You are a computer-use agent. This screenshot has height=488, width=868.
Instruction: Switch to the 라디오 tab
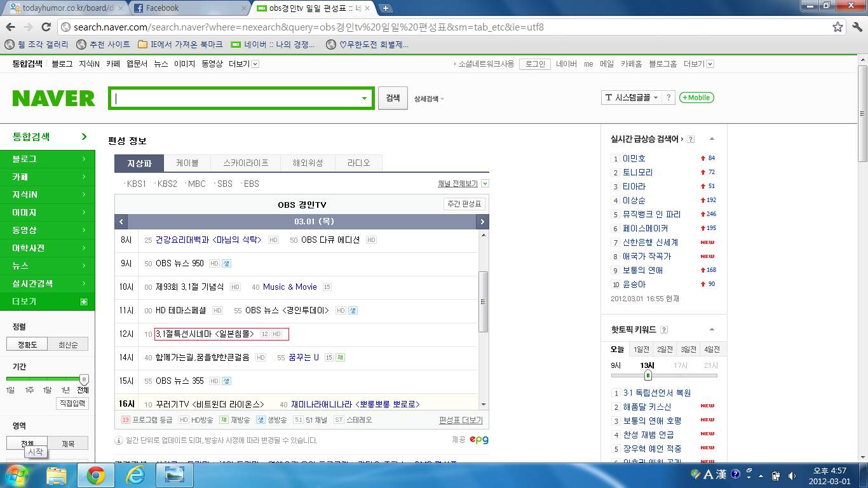click(358, 163)
